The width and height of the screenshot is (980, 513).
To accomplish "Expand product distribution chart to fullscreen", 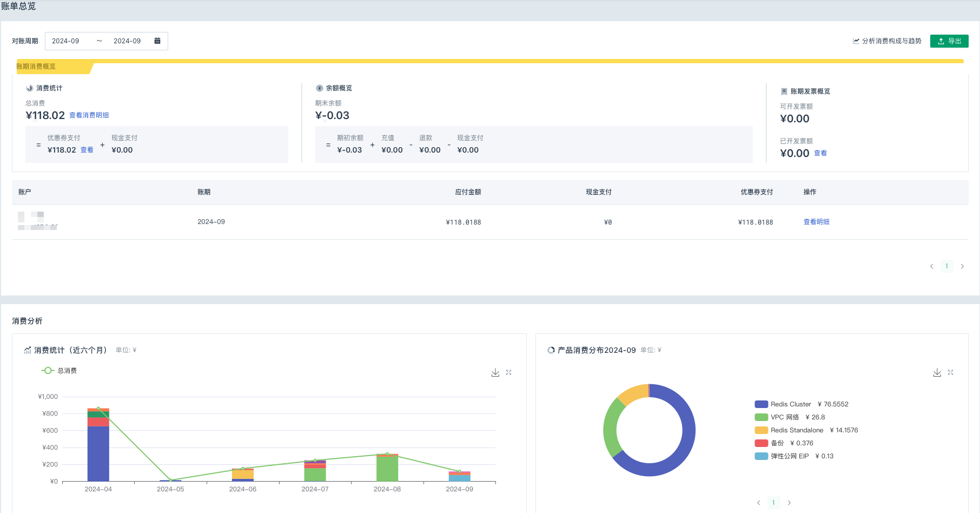I will [950, 373].
